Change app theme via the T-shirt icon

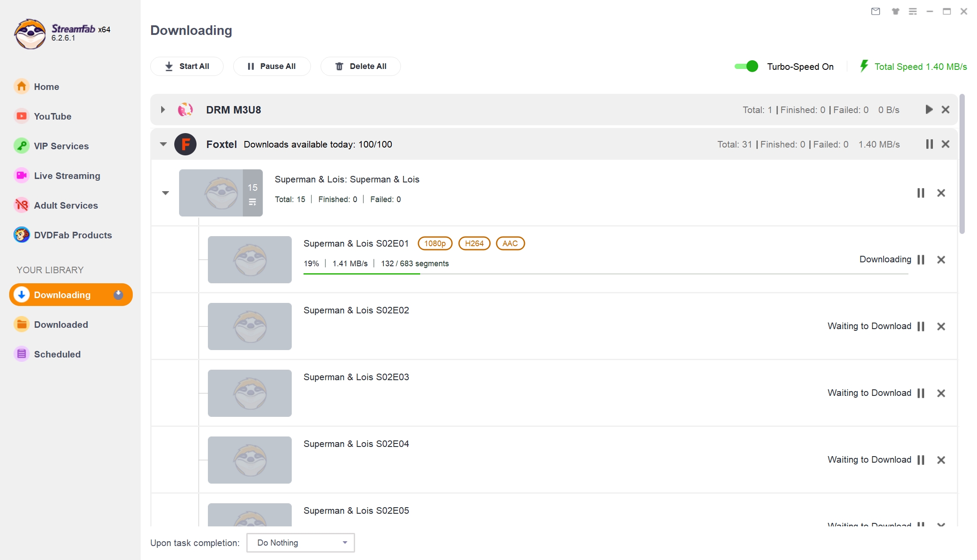tap(896, 11)
